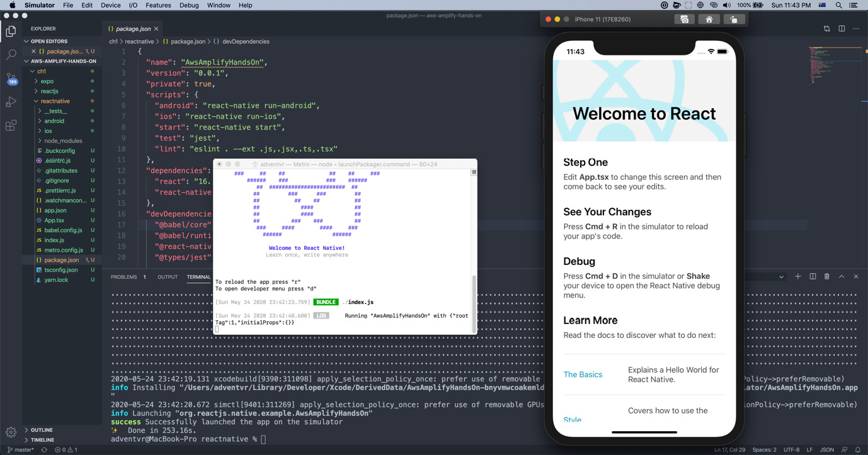Open errors and warnings count in status bar

(x=66, y=450)
